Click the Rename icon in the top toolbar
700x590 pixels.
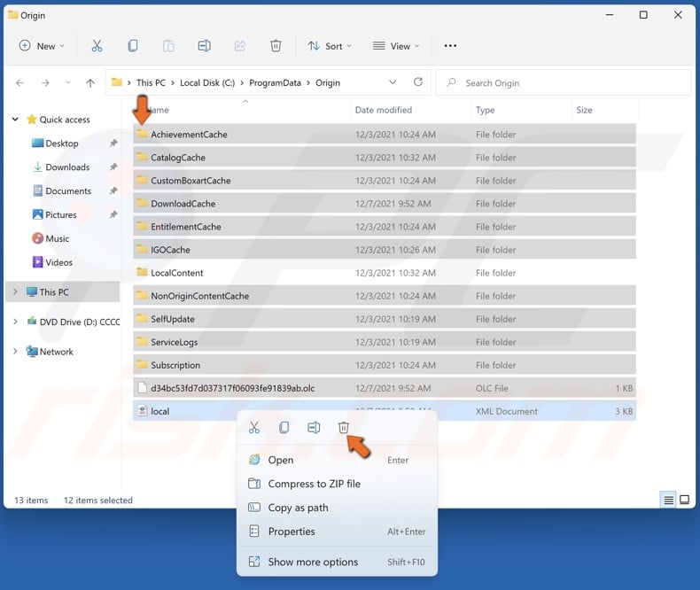point(205,46)
